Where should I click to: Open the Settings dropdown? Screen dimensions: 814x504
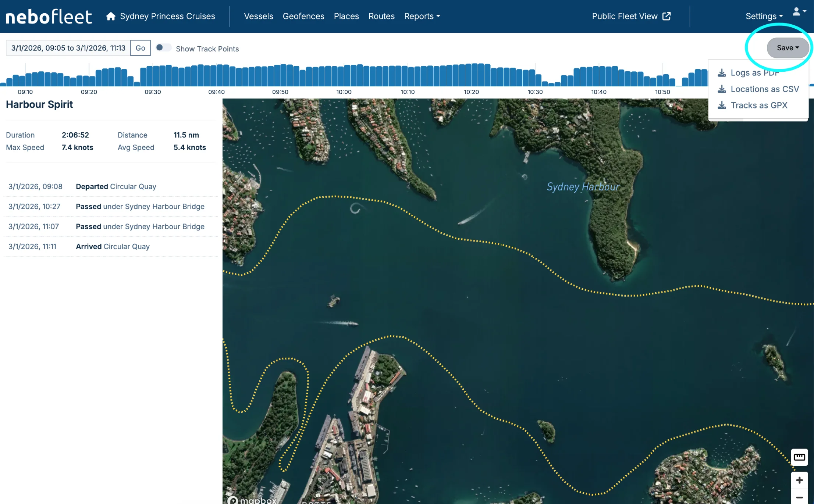click(x=764, y=17)
